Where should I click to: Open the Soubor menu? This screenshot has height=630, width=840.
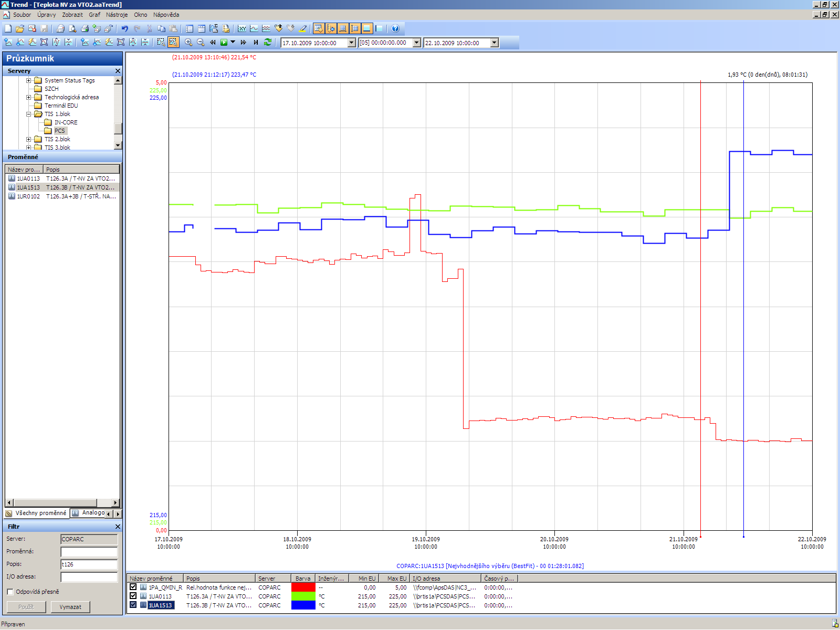(x=22, y=15)
